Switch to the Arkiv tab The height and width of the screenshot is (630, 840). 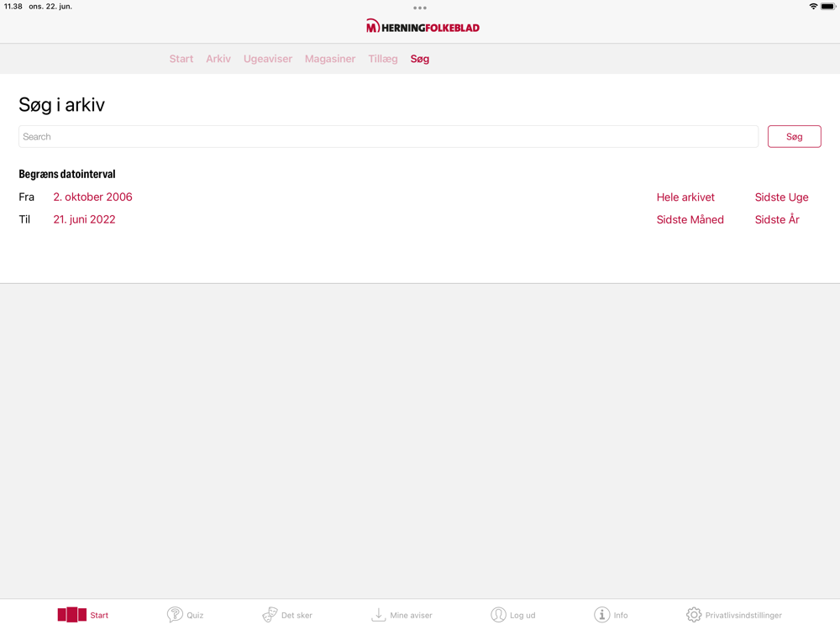point(218,59)
